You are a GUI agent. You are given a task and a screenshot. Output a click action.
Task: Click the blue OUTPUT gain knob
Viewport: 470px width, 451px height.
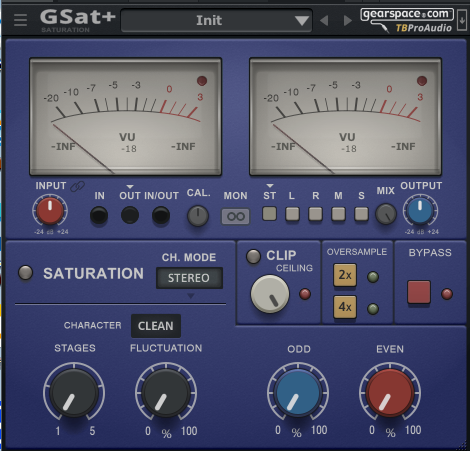(x=420, y=211)
